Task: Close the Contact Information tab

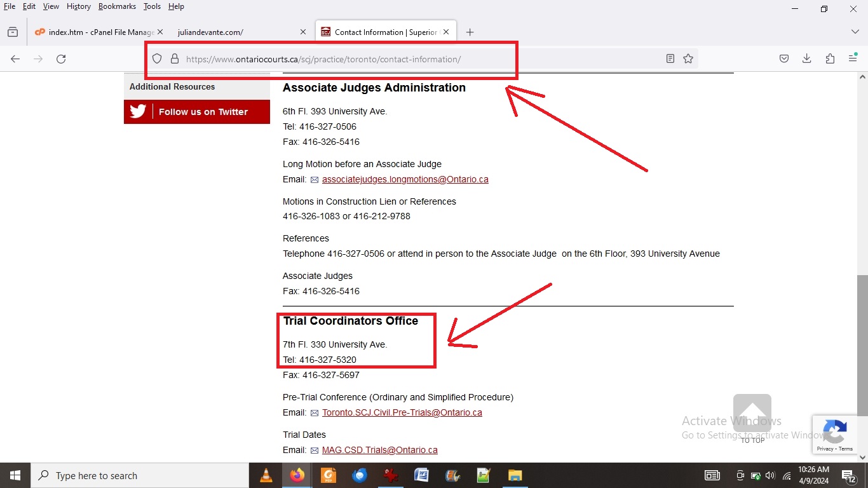Action: [x=446, y=32]
